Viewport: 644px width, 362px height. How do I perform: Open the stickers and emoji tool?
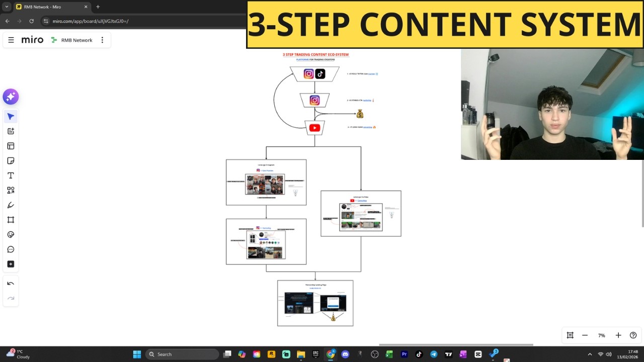pos(11,235)
